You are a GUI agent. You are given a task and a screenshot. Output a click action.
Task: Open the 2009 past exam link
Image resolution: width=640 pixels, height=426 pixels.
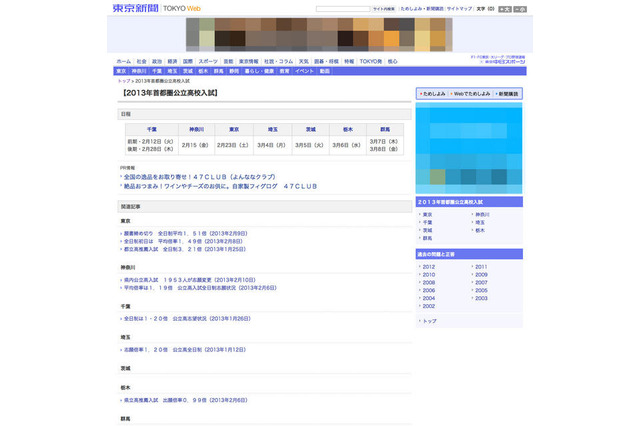click(x=481, y=275)
